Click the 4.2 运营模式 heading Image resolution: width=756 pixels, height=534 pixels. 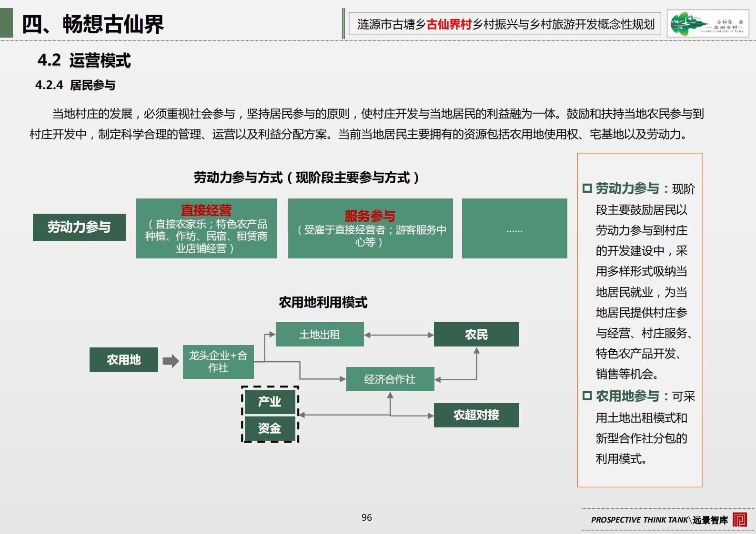(x=84, y=60)
